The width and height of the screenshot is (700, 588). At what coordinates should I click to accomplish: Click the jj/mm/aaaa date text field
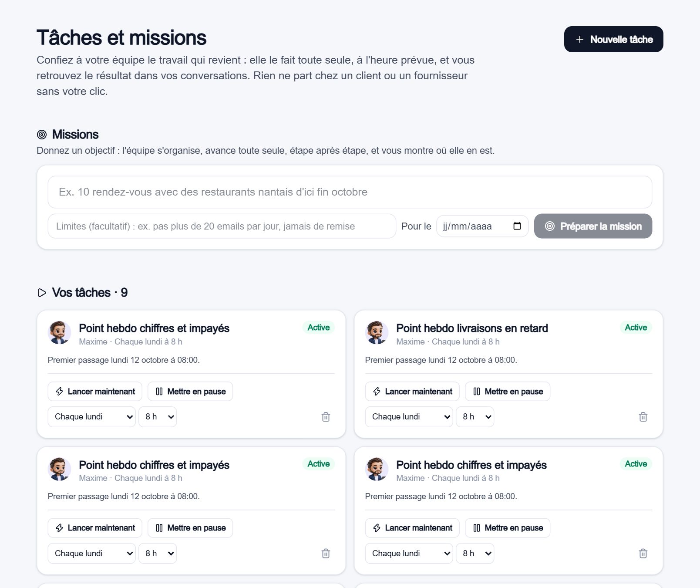[x=482, y=226]
